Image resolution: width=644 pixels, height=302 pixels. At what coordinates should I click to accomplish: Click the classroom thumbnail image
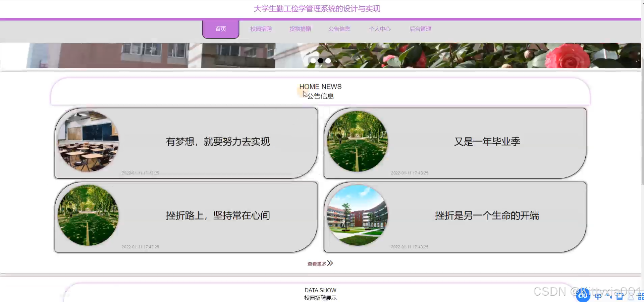point(88,141)
